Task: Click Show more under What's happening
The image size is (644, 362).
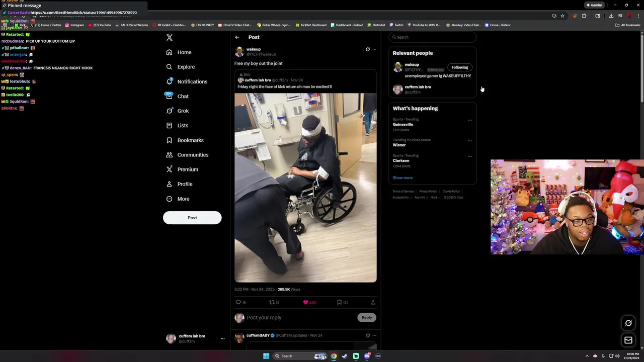Action: pyautogui.click(x=403, y=177)
